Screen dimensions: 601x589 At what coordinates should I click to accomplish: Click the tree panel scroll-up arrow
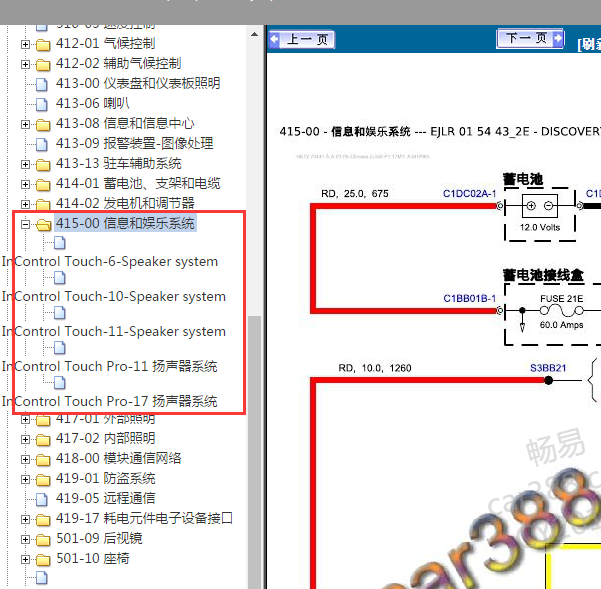254,34
